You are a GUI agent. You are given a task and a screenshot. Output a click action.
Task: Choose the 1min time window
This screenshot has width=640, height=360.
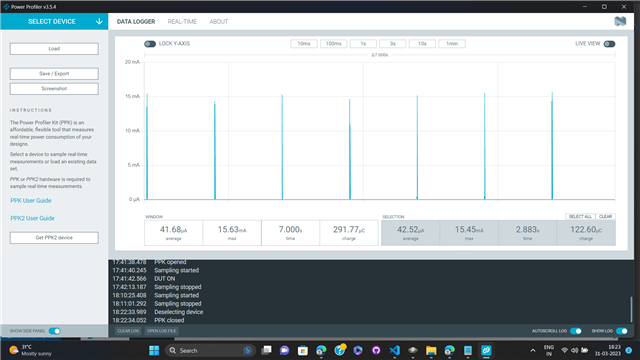pos(452,44)
